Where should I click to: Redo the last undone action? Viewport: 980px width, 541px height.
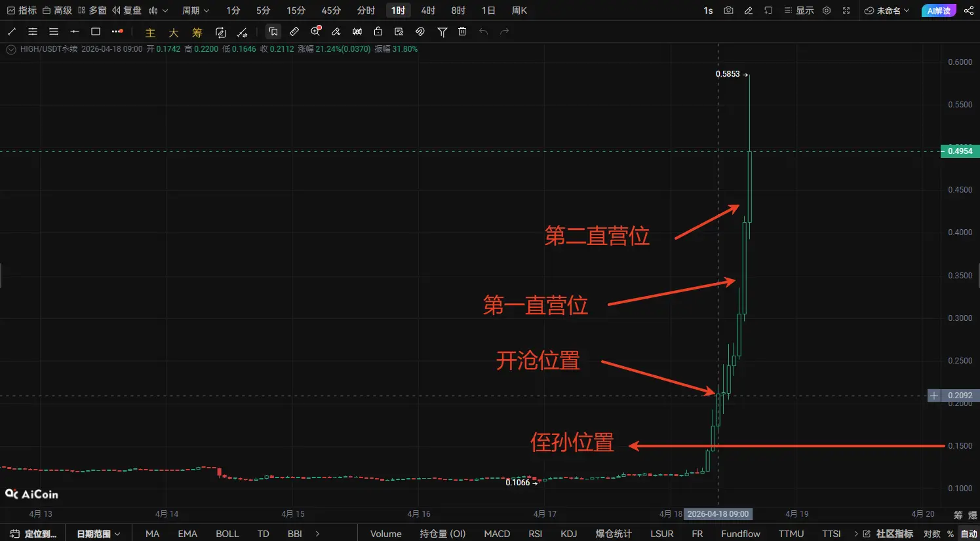(504, 31)
